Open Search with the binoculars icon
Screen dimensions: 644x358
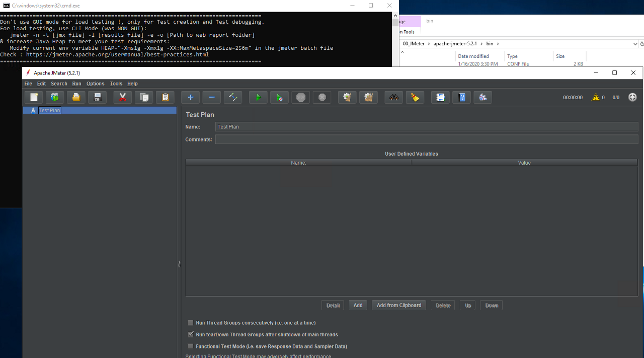click(394, 97)
